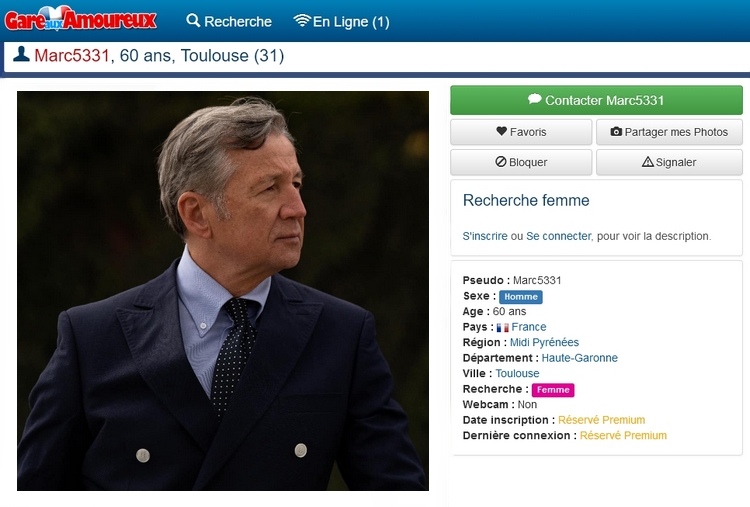Report the profile using Signaler button
This screenshot has width=750, height=507.
tap(669, 162)
